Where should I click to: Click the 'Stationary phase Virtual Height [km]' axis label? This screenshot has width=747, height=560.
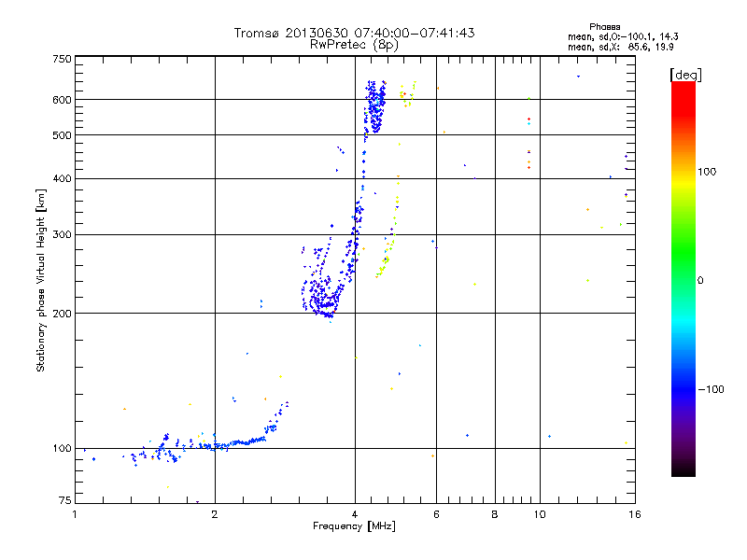(40, 280)
